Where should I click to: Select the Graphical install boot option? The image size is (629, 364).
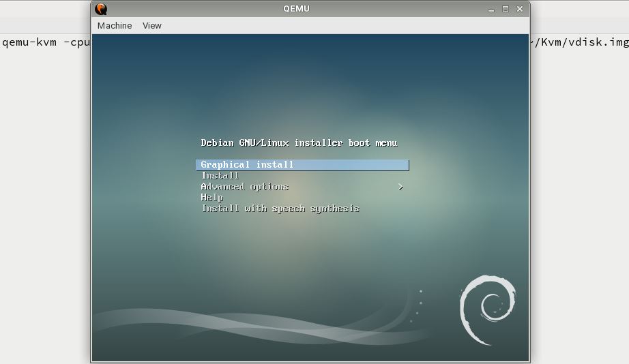(x=302, y=165)
